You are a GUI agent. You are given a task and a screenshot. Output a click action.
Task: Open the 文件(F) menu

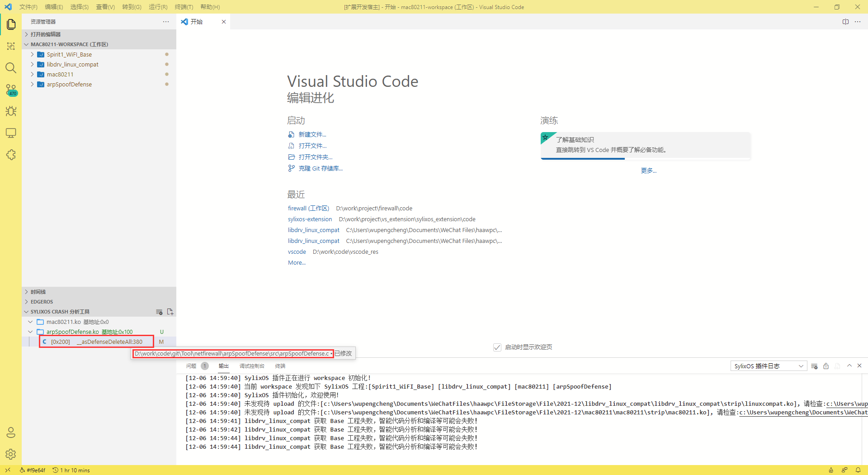point(28,7)
